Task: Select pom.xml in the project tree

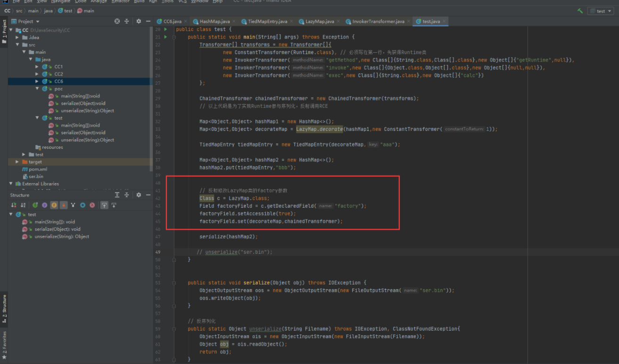Action: point(34,169)
